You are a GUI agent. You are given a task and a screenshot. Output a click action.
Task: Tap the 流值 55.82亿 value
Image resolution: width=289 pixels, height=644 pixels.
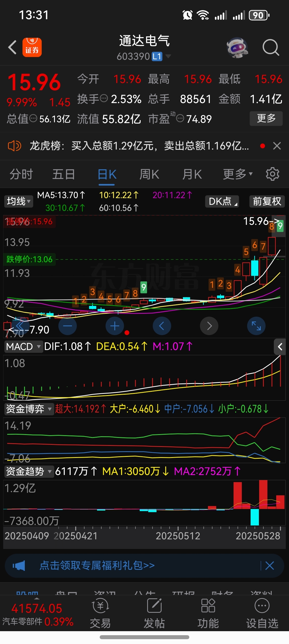[109, 119]
